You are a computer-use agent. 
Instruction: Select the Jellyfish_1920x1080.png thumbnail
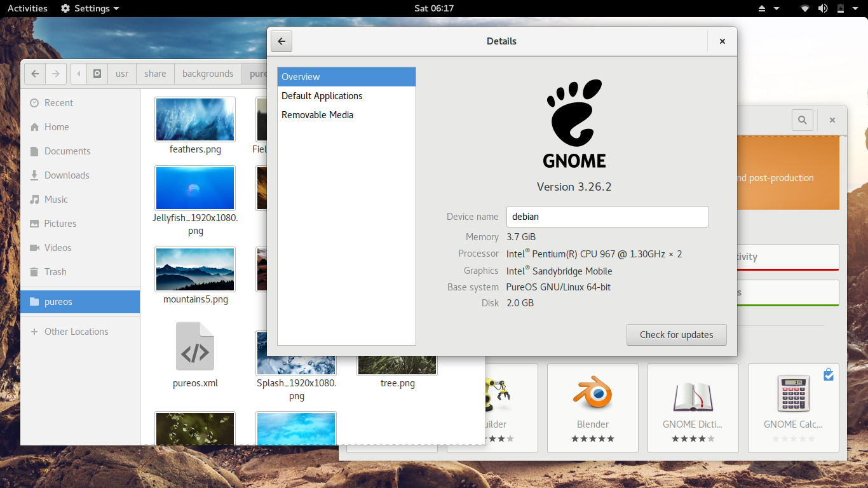pyautogui.click(x=195, y=188)
